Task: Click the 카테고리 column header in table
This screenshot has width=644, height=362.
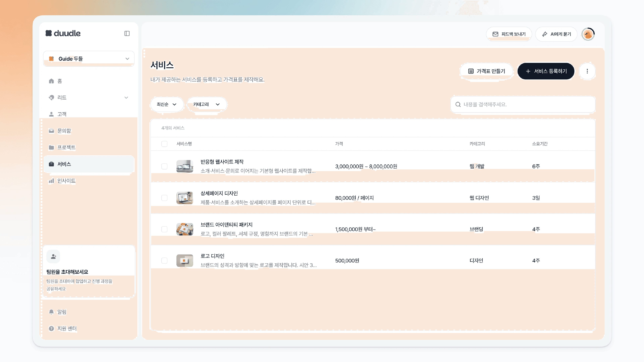Action: tap(477, 144)
